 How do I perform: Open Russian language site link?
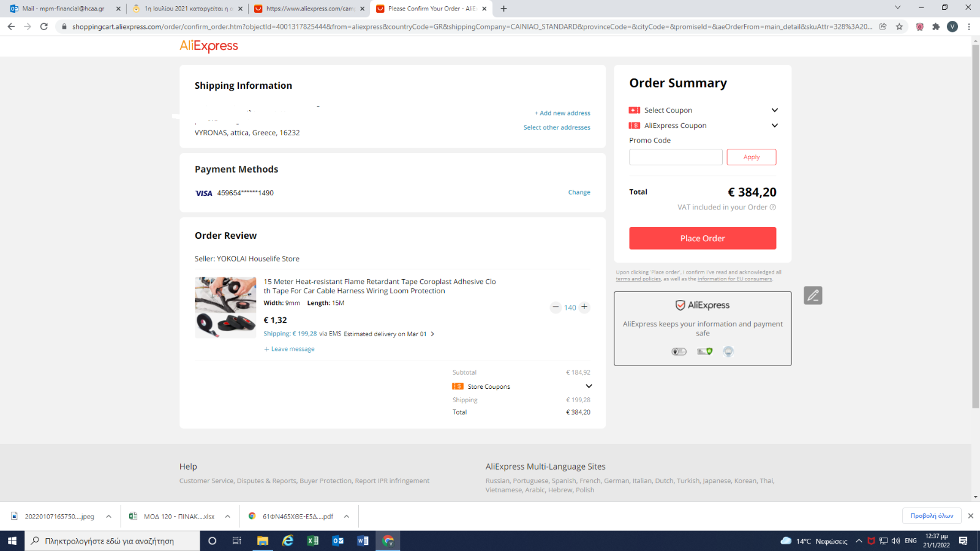click(x=497, y=481)
